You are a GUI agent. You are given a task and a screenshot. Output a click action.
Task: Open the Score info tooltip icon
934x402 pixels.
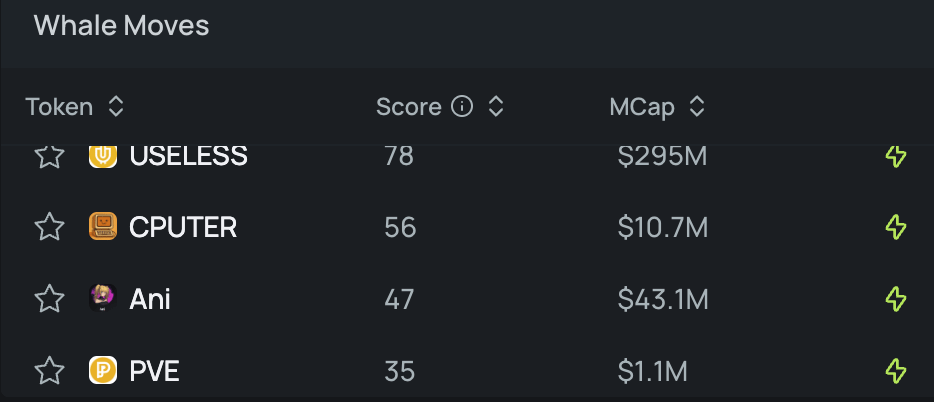[x=462, y=107]
